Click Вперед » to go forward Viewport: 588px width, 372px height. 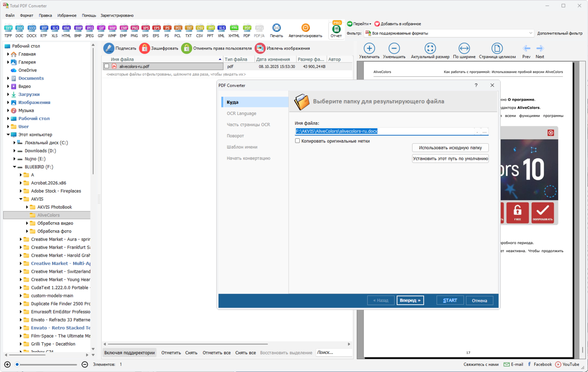(410, 300)
